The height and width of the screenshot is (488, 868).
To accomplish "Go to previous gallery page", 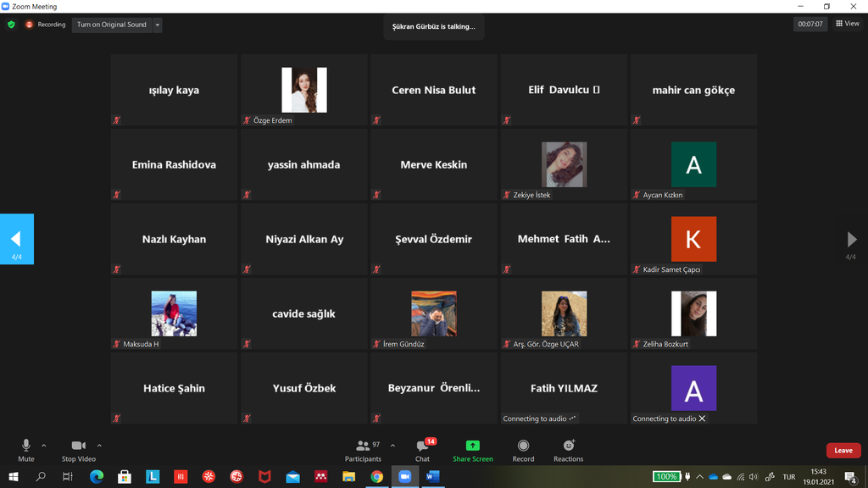I will [16, 239].
